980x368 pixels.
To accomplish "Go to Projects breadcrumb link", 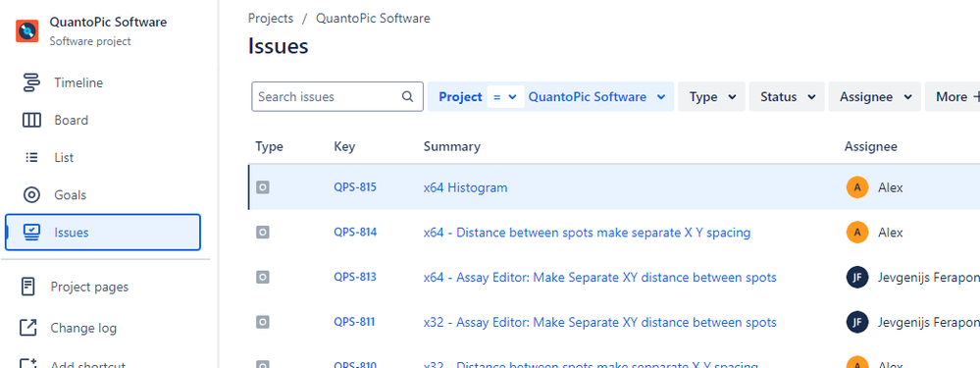I will point(271,18).
